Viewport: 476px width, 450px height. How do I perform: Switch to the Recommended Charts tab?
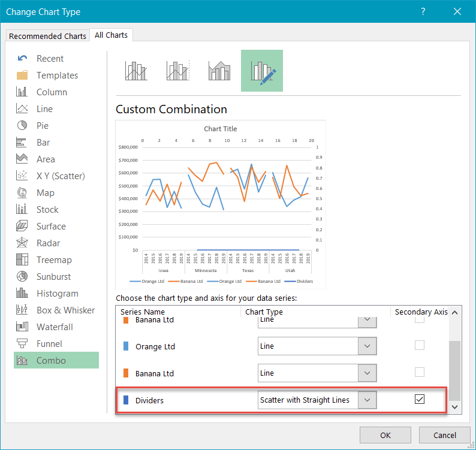click(x=48, y=36)
